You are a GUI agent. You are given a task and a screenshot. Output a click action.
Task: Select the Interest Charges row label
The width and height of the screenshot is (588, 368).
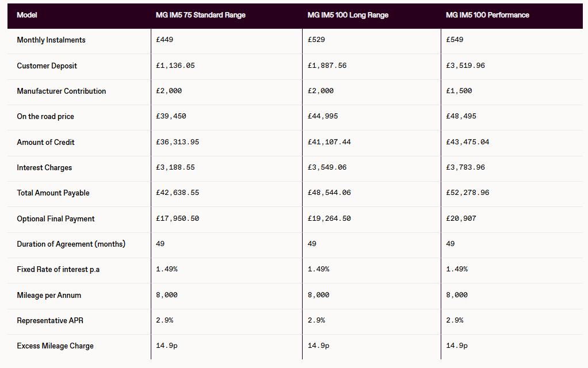(44, 167)
